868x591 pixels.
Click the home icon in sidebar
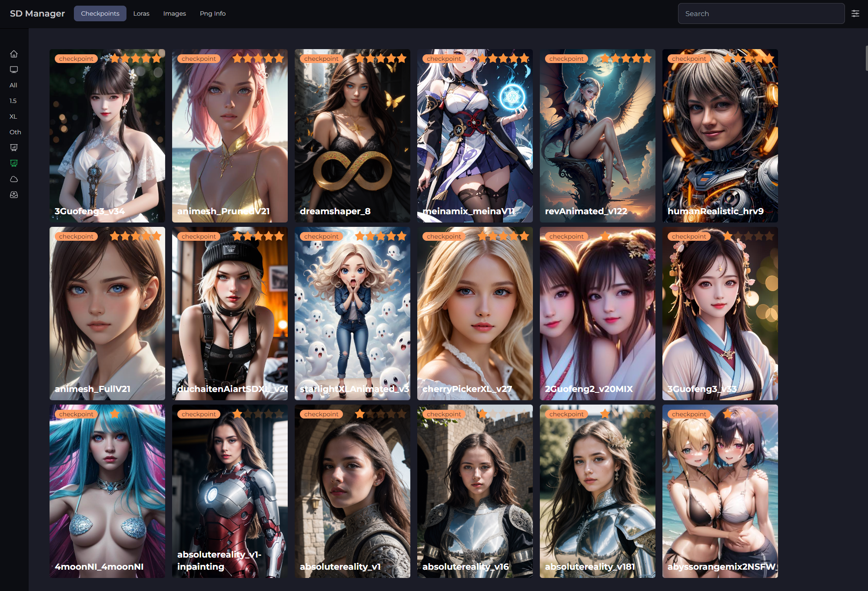click(x=14, y=54)
